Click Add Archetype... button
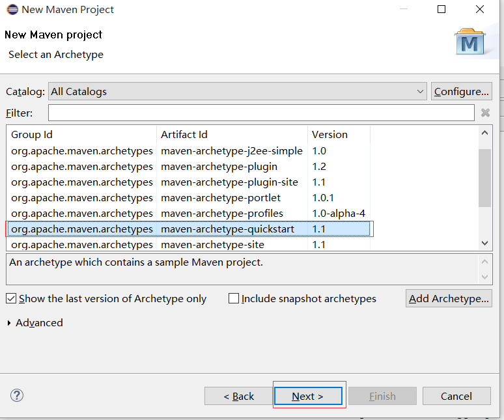 449,298
